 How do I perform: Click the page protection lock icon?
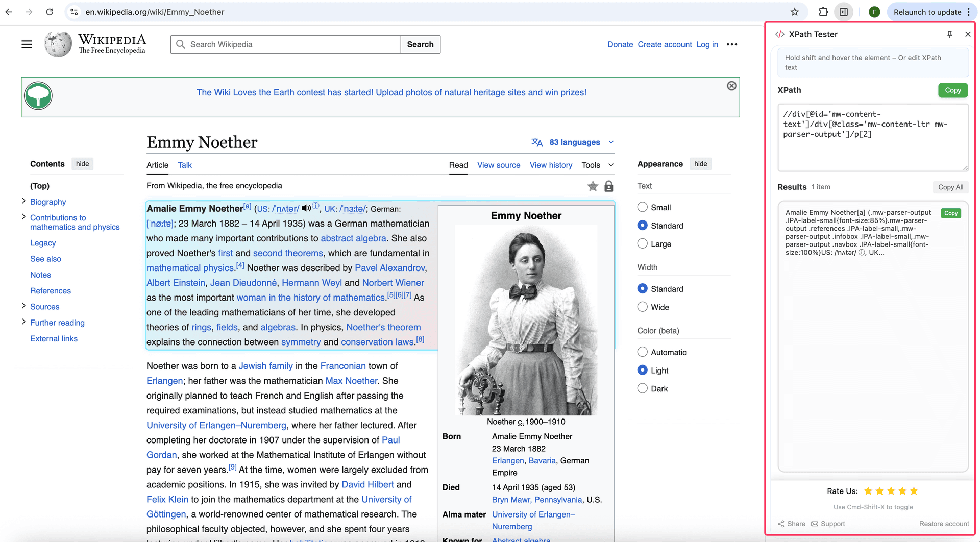(x=608, y=186)
